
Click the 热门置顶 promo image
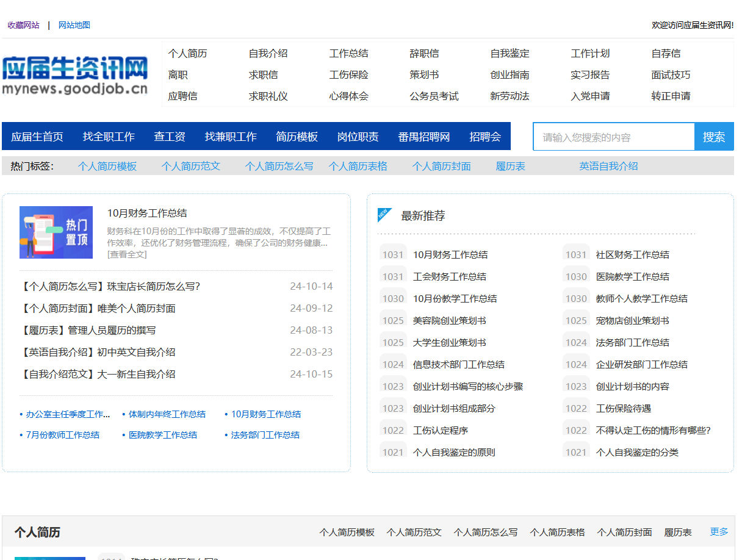[56, 232]
